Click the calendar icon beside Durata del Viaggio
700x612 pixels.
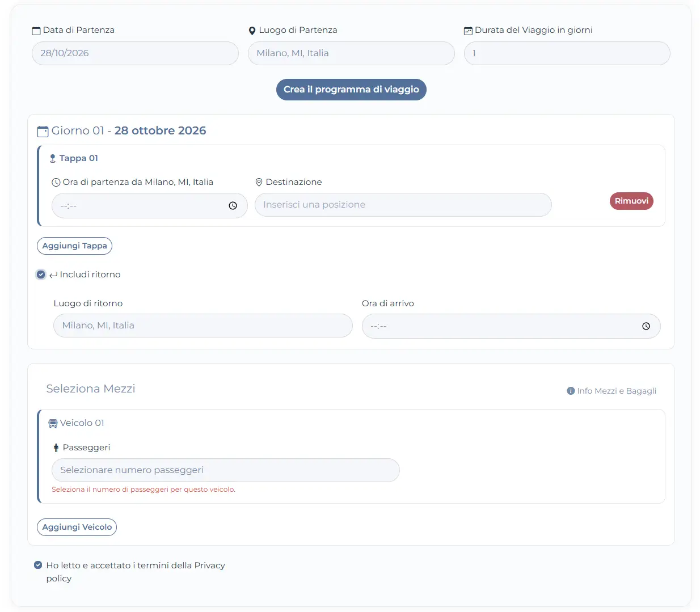click(468, 31)
